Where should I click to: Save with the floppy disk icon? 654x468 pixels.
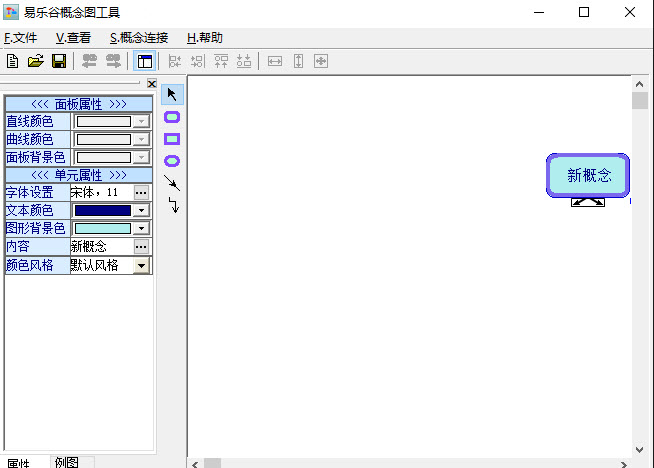point(59,61)
